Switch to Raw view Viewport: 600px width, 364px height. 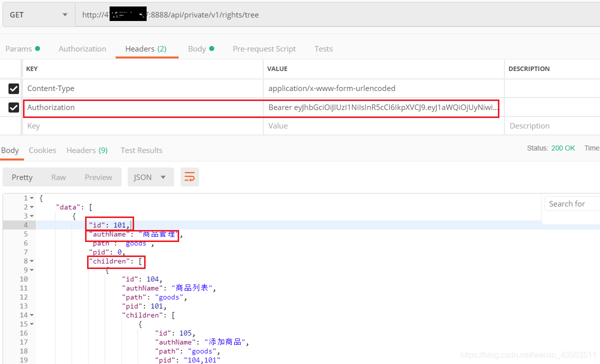[x=59, y=177]
